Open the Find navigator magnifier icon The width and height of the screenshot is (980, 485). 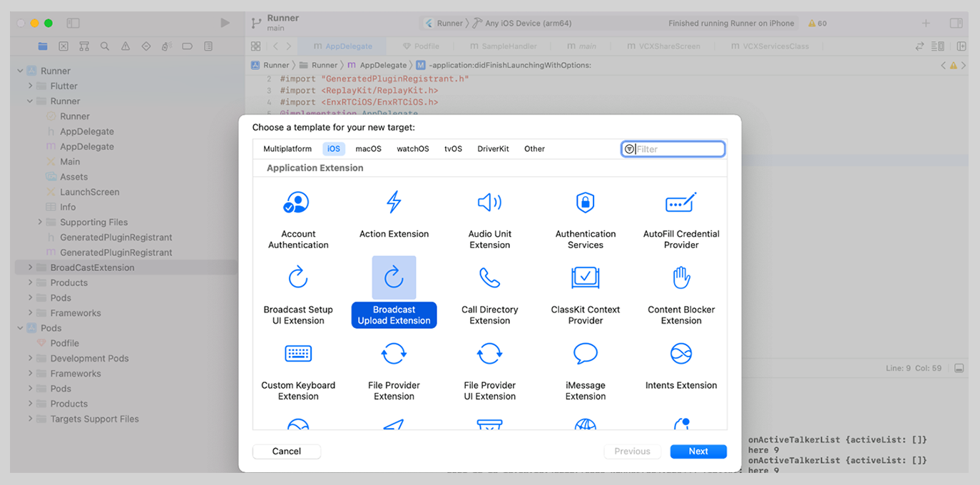(x=104, y=45)
